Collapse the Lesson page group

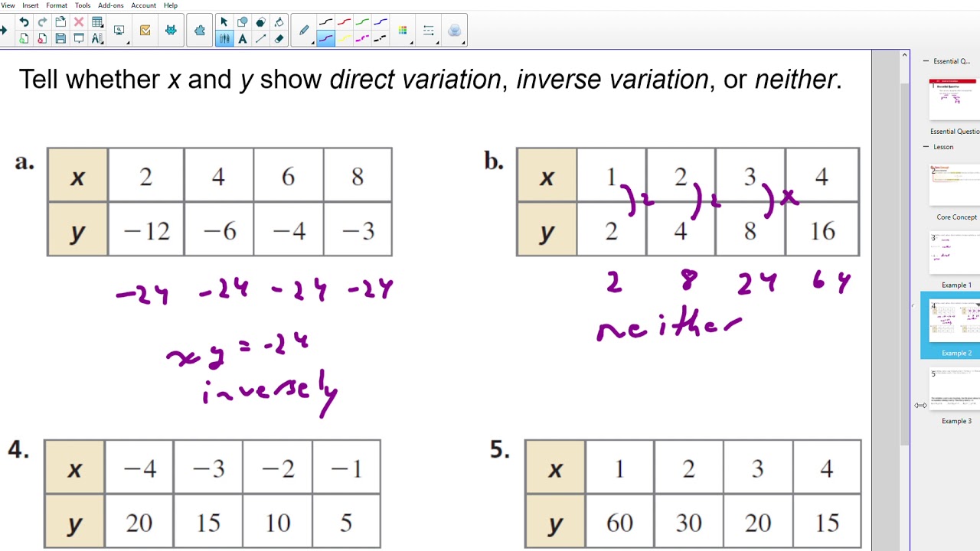926,147
